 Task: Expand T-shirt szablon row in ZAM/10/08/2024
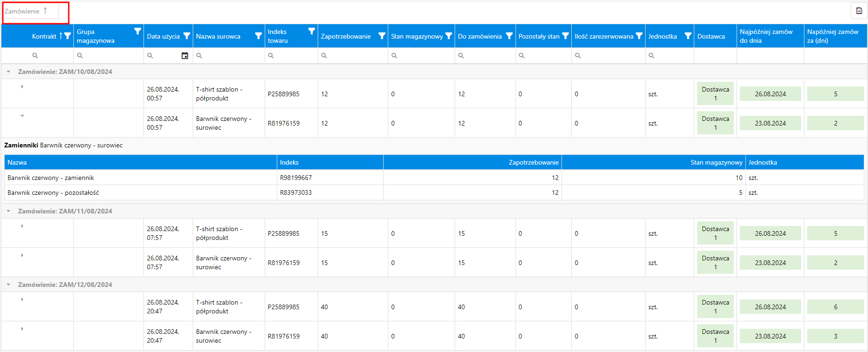(22, 86)
